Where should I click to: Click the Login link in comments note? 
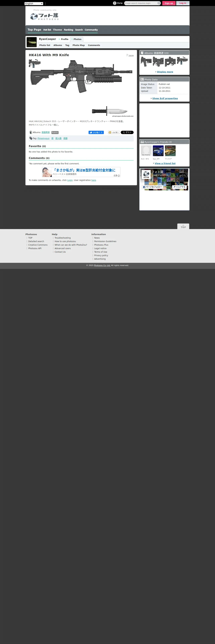(70, 180)
